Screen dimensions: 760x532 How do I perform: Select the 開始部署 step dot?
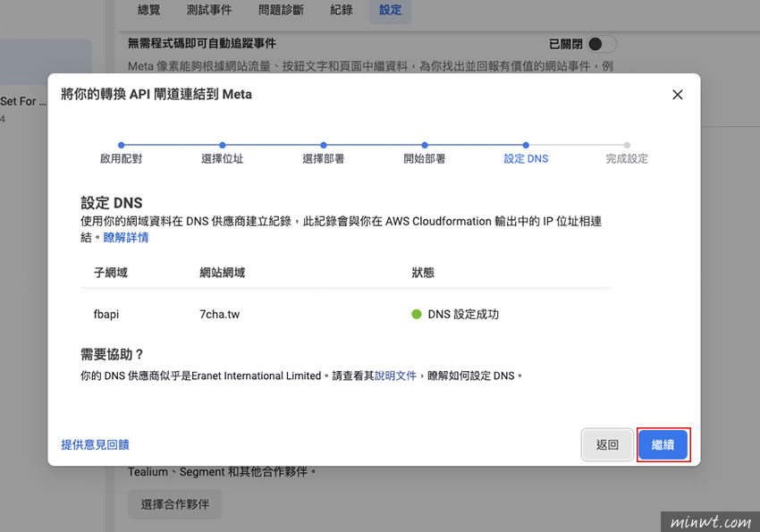pyautogui.click(x=425, y=145)
